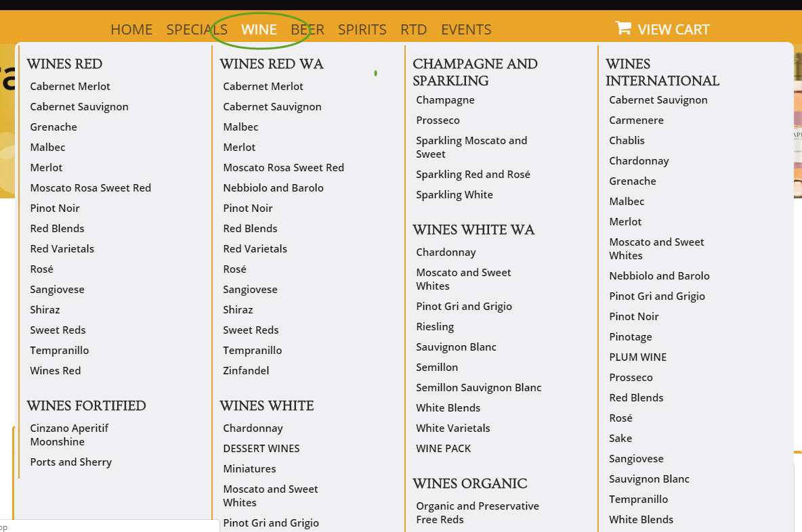Select Malbec under Wines Red WA
Image resolution: width=802 pixels, height=532 pixels.
pos(240,127)
